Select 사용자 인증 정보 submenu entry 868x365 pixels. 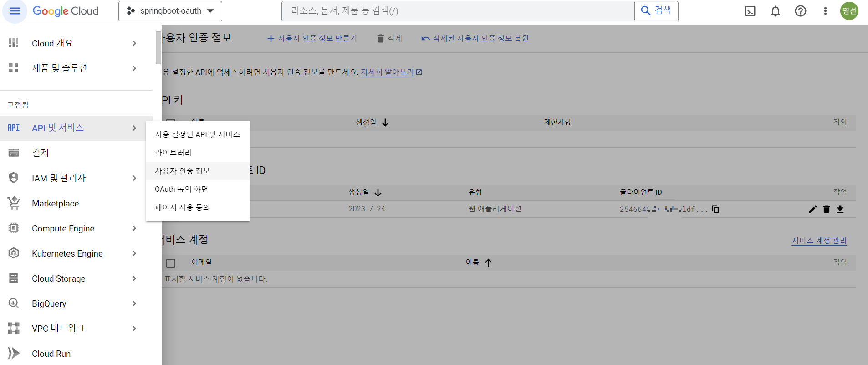[197, 171]
